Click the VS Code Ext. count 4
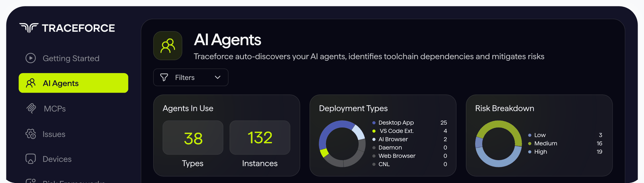 click(445, 131)
